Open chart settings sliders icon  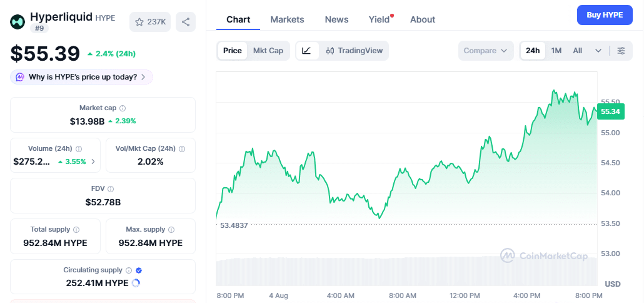[x=621, y=51]
